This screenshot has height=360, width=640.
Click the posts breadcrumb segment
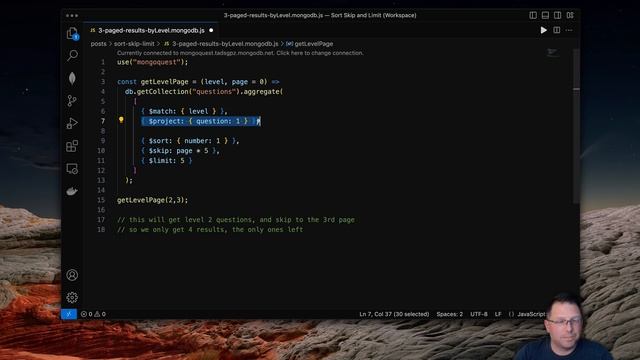coord(98,44)
